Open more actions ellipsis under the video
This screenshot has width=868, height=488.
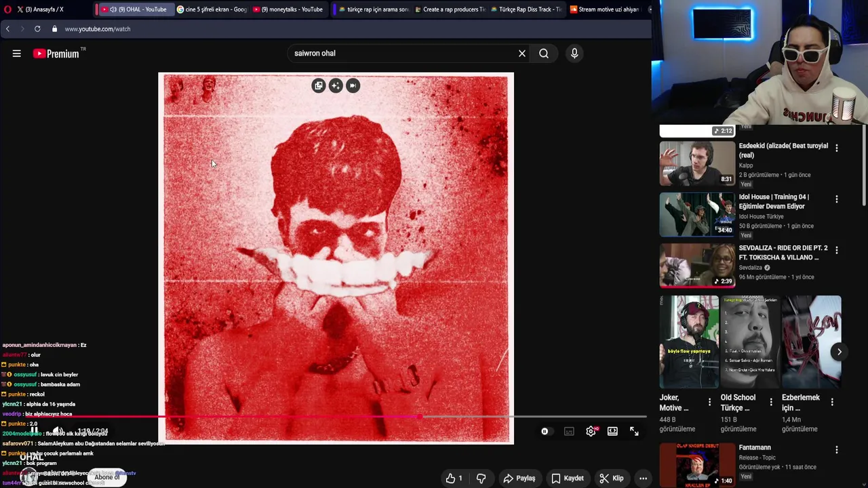[643, 479]
